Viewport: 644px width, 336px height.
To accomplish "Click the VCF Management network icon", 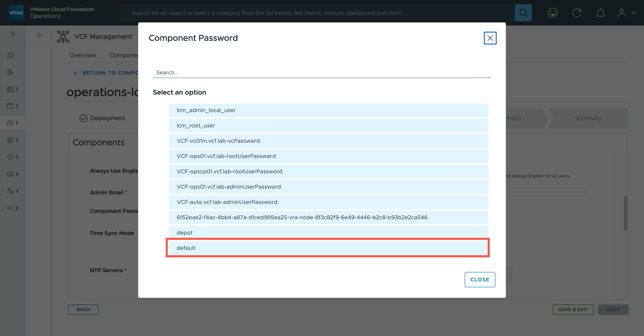I will [x=63, y=36].
